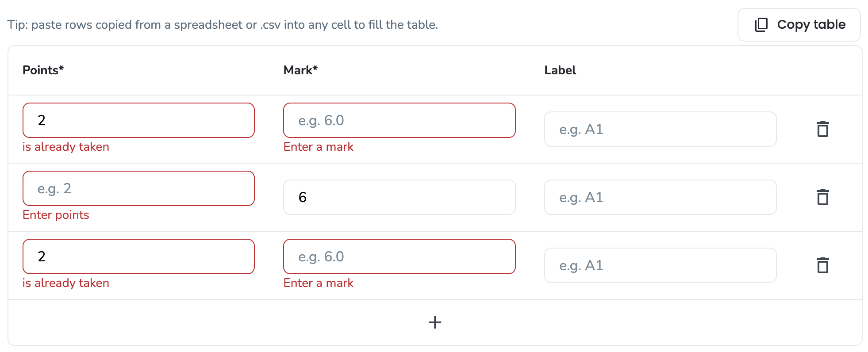The width and height of the screenshot is (868, 352).
Task: Focus the empty Points field in second row
Action: coord(138,188)
